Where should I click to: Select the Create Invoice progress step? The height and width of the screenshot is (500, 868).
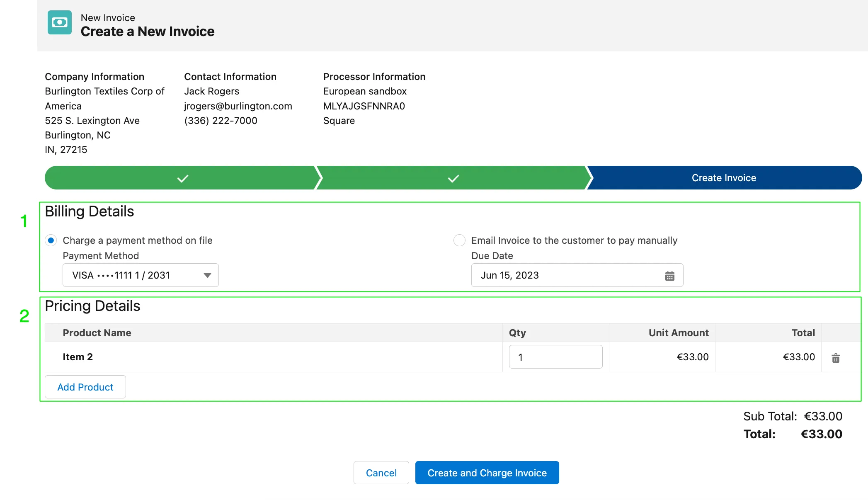pyautogui.click(x=724, y=178)
